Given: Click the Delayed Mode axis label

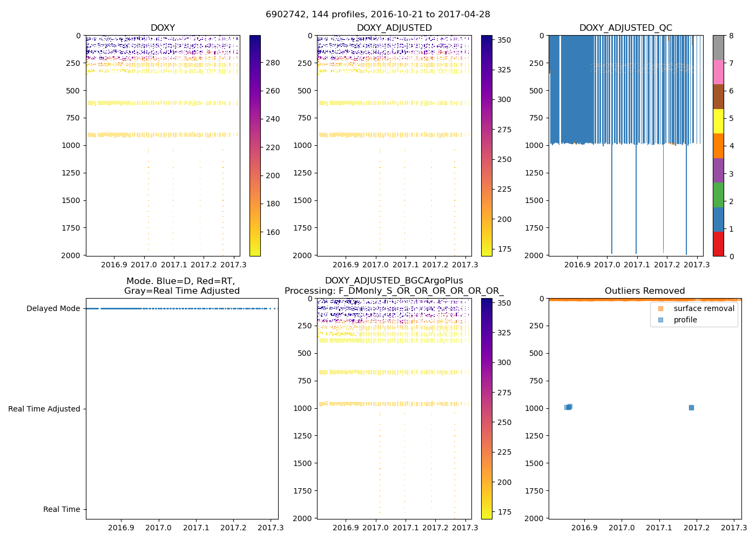Looking at the screenshot, I should pyautogui.click(x=53, y=309).
